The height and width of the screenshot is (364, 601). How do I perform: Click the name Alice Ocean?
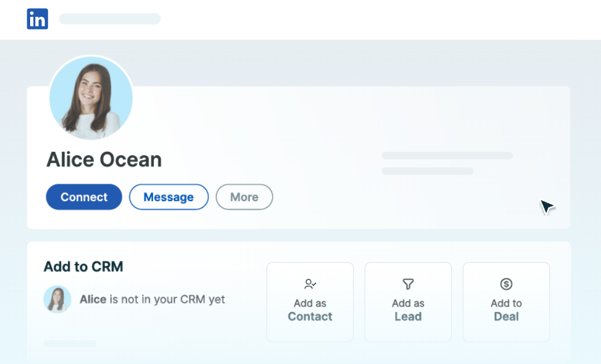103,159
